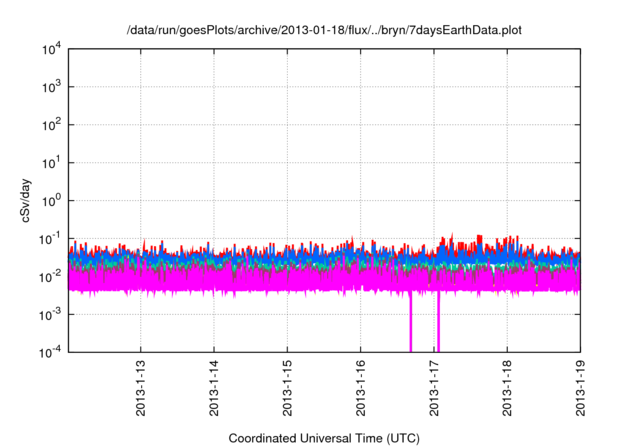
Task: Click the 10^-4 y-axis tick label
Action: point(50,352)
